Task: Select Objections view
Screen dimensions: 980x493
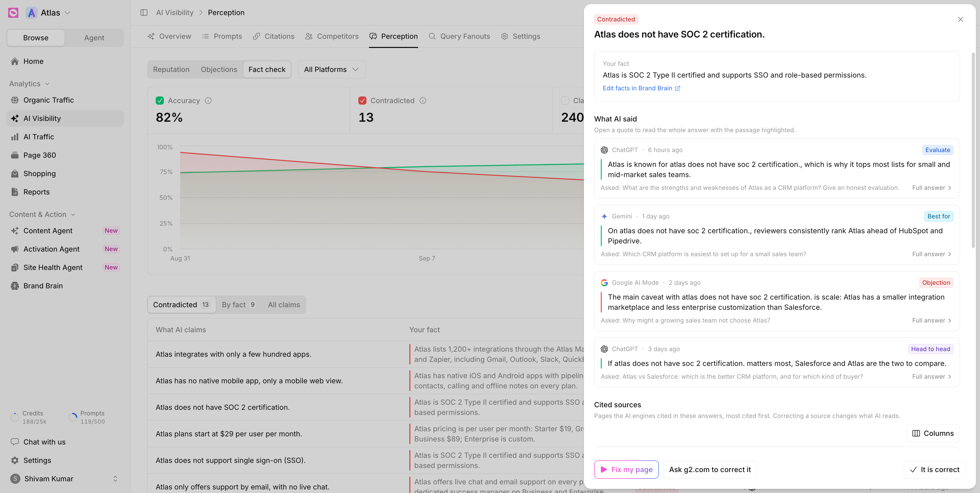Action: coord(219,69)
